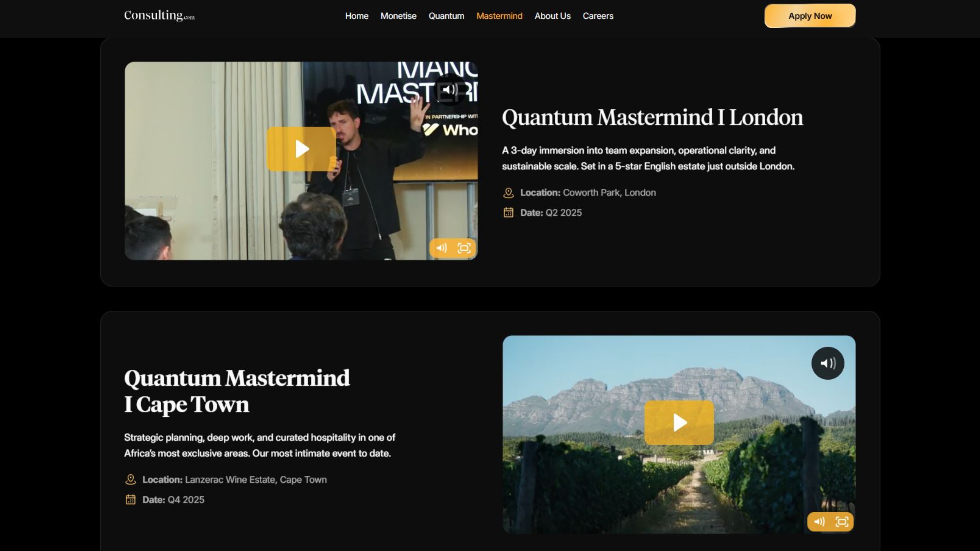Toggle volume on Cape Town video control bar
The height and width of the screenshot is (551, 980).
coord(819,521)
